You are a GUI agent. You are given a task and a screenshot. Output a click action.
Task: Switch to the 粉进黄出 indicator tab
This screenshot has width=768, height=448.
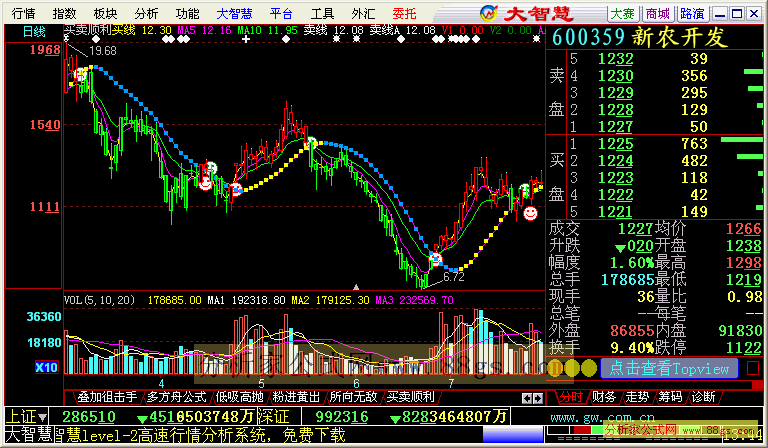click(x=296, y=397)
